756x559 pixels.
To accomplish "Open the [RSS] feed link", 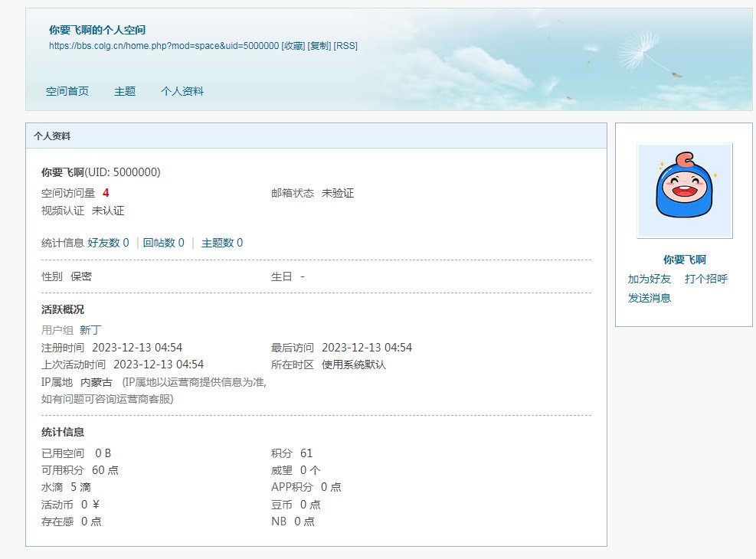I will tap(345, 46).
